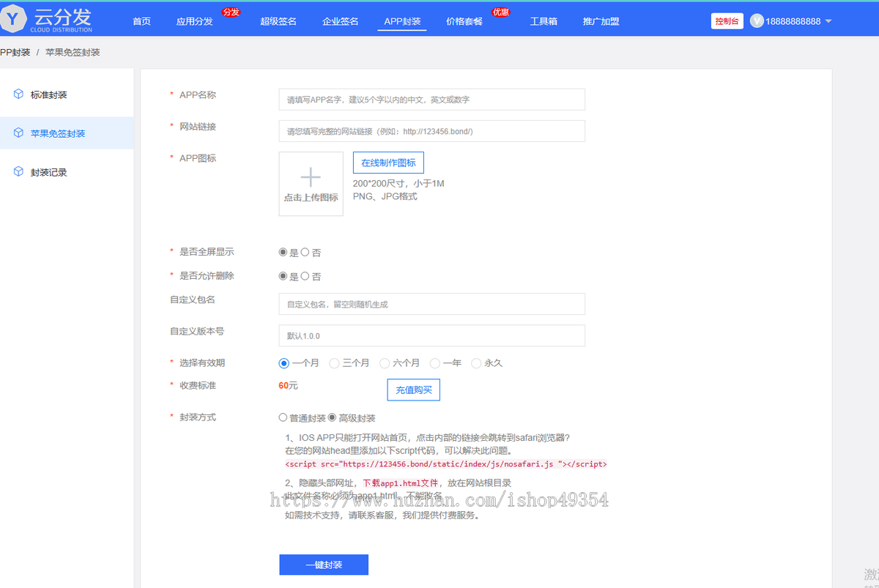
Task: Click the 自定义包名 input field
Action: (x=432, y=304)
